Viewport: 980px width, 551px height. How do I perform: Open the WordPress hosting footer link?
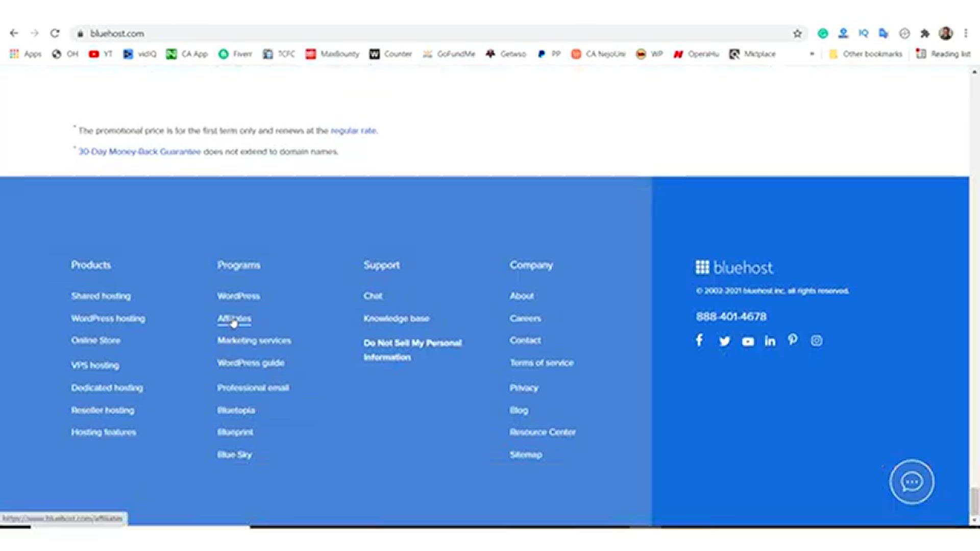point(108,318)
